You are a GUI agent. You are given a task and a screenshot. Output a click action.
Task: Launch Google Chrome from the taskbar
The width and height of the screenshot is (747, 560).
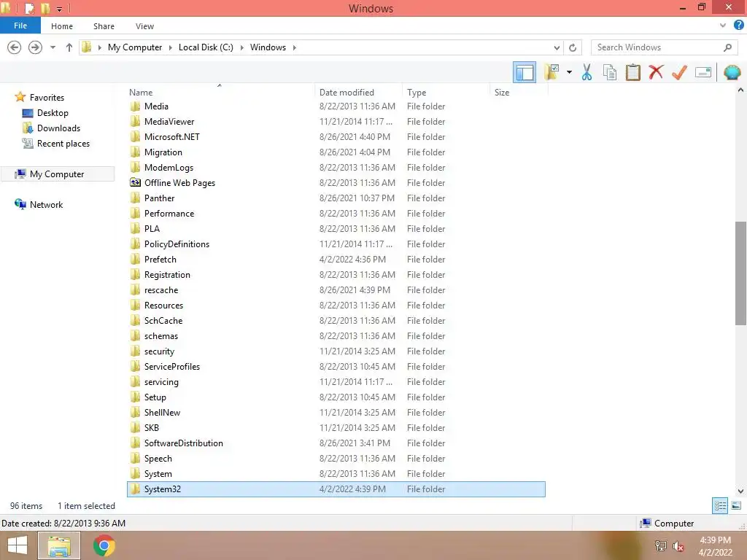(104, 545)
